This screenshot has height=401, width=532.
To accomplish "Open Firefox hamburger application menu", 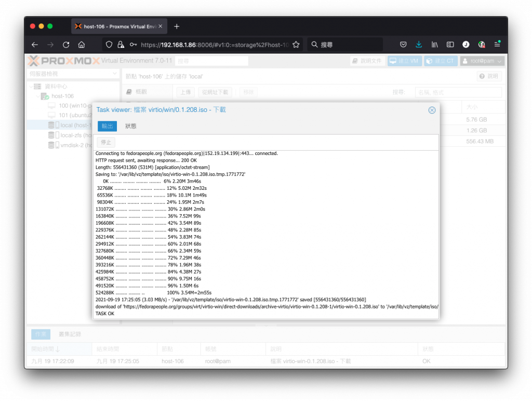I will coord(497,44).
